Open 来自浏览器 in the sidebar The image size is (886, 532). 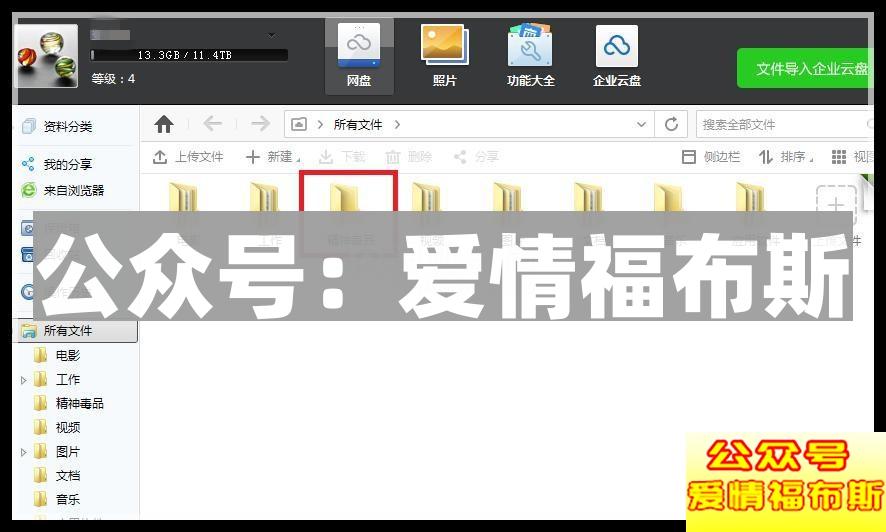74,190
